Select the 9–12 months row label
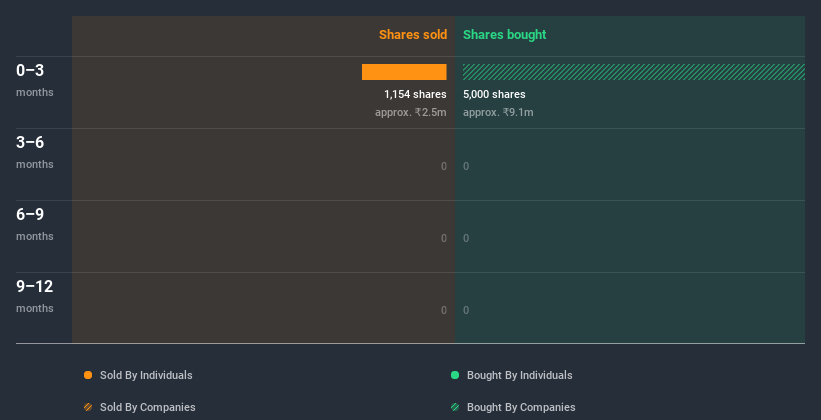 (35, 296)
